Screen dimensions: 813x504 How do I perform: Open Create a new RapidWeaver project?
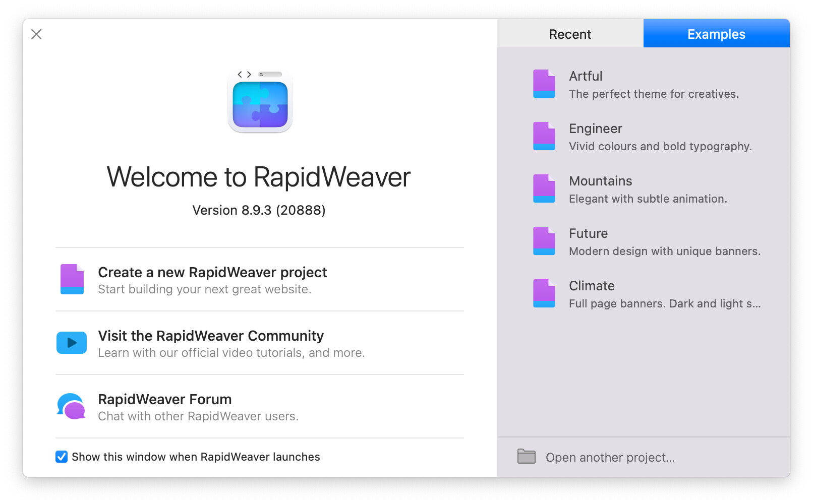click(212, 272)
